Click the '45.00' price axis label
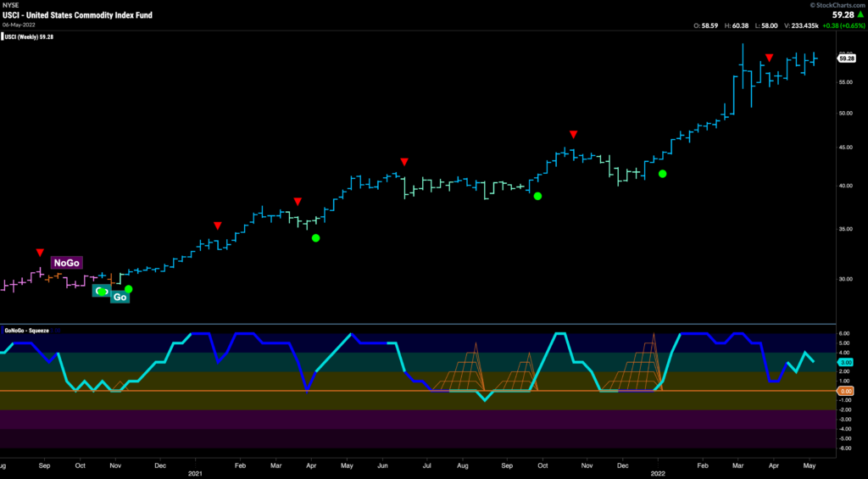This screenshot has height=479, width=868. point(845,148)
